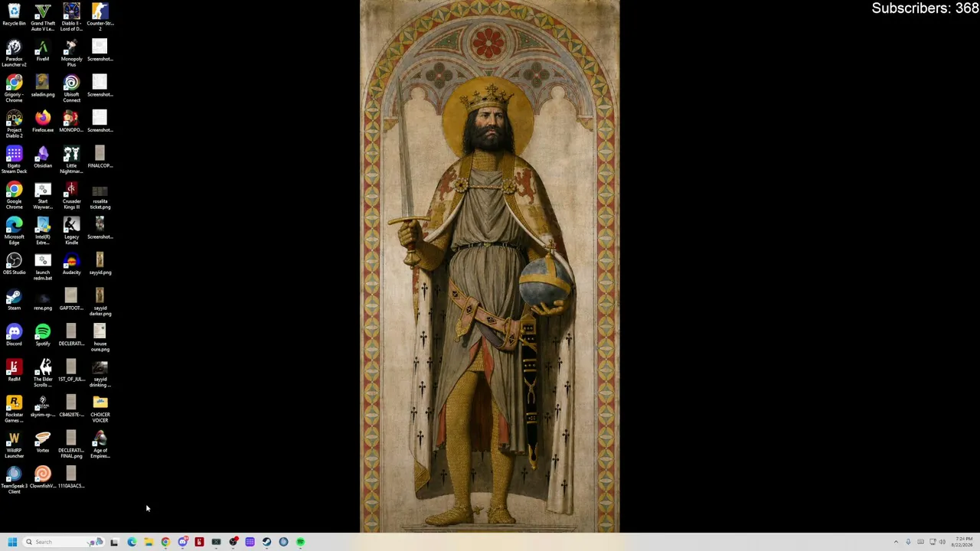This screenshot has width=980, height=551.
Task: Select the rene.png file icon
Action: 43,299
